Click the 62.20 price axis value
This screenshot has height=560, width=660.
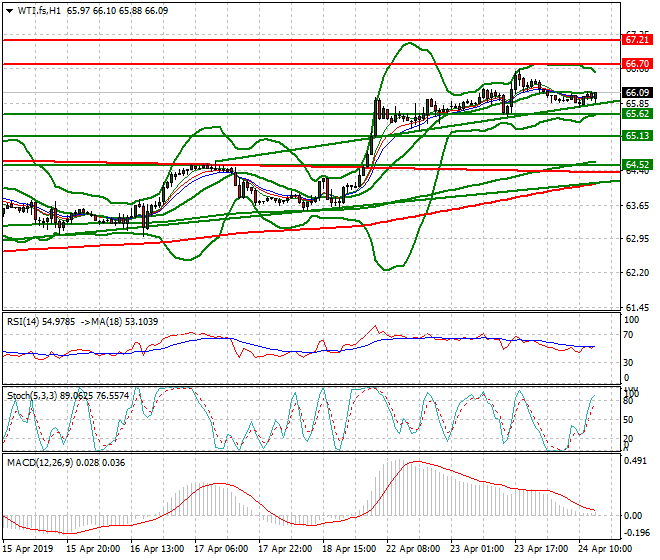tap(637, 273)
